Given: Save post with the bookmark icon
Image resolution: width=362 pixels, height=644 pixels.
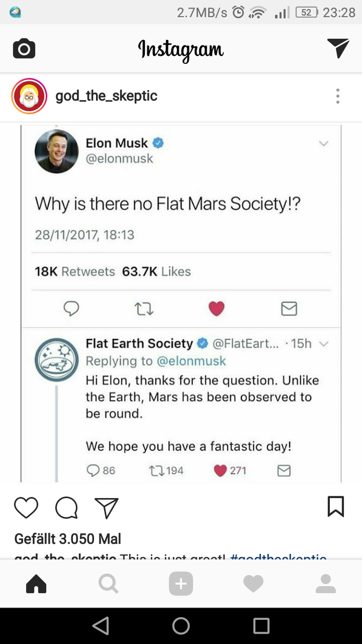Looking at the screenshot, I should coord(336,507).
